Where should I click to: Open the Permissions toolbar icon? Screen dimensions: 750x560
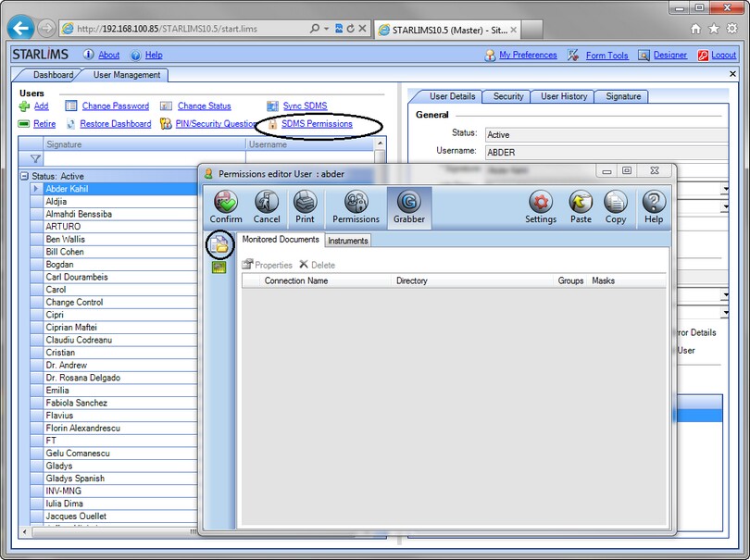tap(356, 206)
